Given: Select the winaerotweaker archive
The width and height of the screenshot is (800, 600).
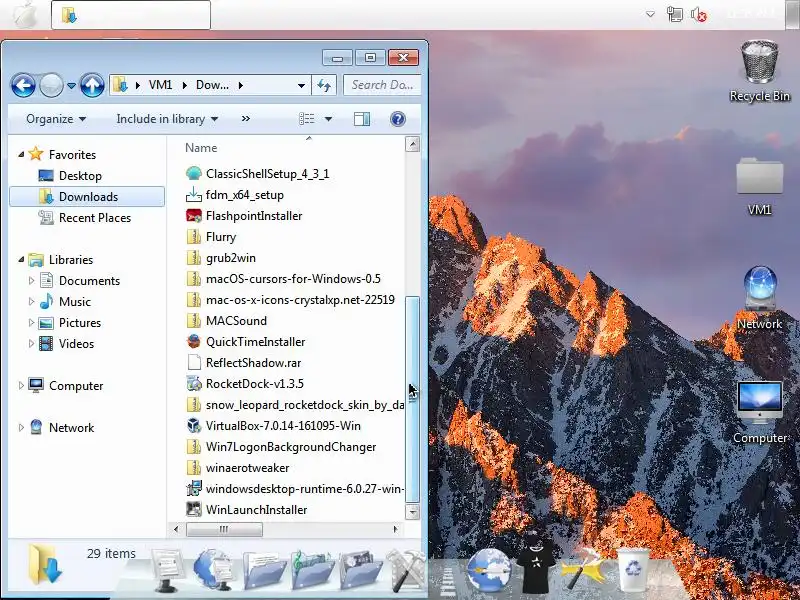Looking at the screenshot, I should 247,468.
